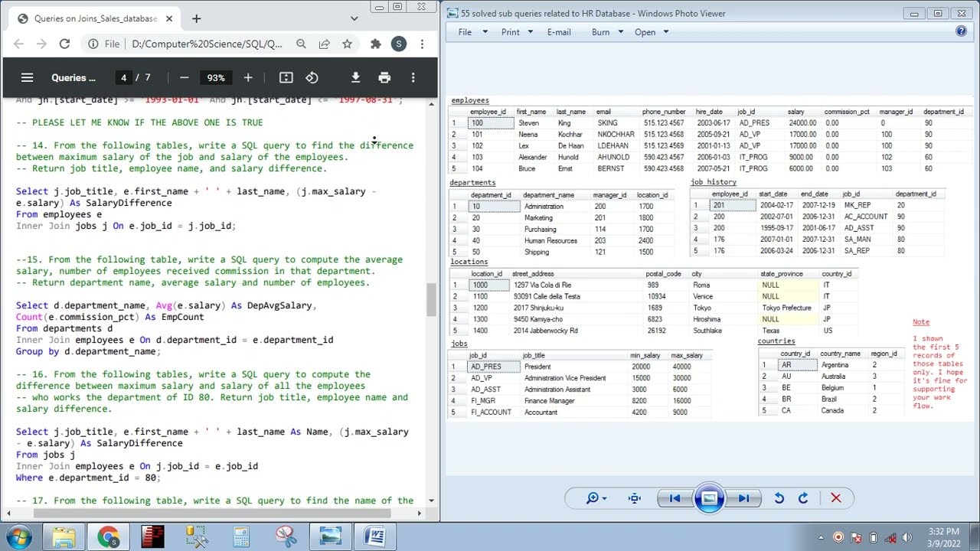Open File Explorer from taskbar
The image size is (980, 551).
point(64,536)
